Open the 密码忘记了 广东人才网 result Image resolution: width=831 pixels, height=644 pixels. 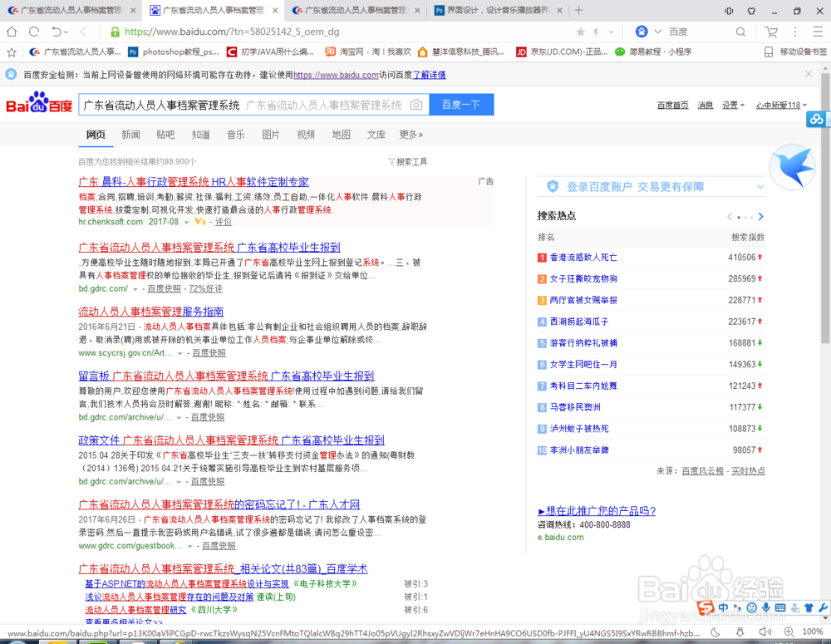(x=219, y=504)
